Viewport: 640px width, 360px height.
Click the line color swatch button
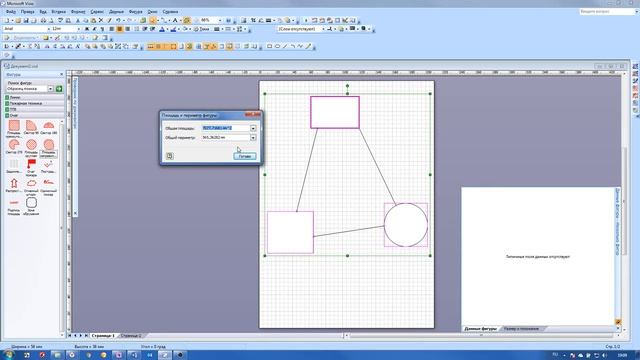coord(173,29)
